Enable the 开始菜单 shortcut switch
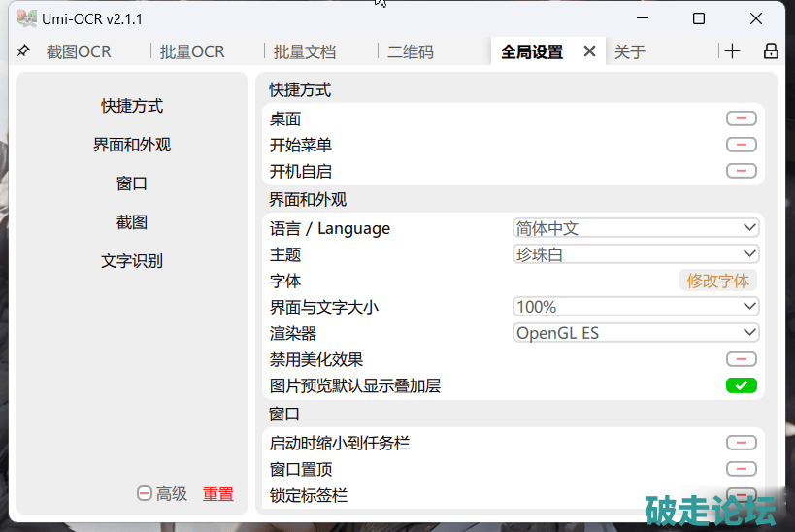The height and width of the screenshot is (532, 795). 741,145
